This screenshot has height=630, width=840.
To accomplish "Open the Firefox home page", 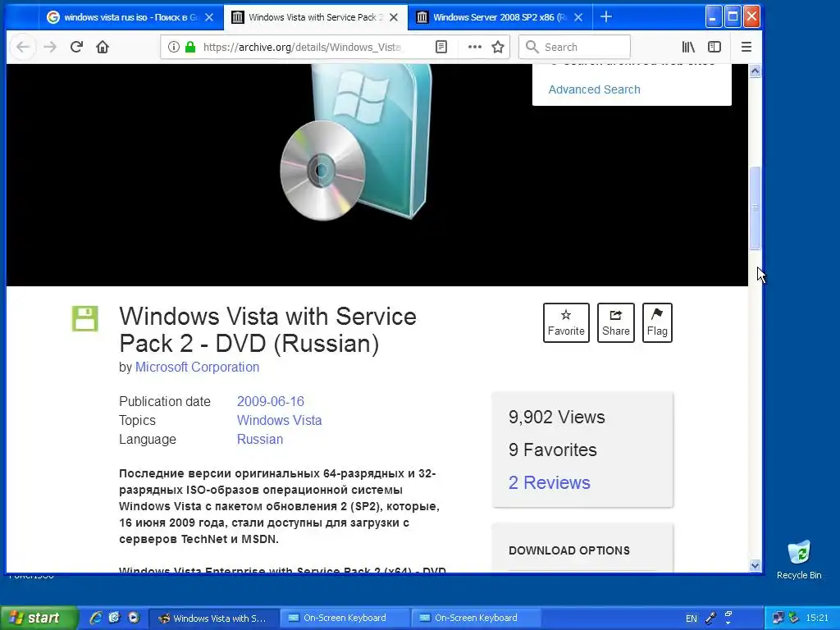I will point(103,47).
